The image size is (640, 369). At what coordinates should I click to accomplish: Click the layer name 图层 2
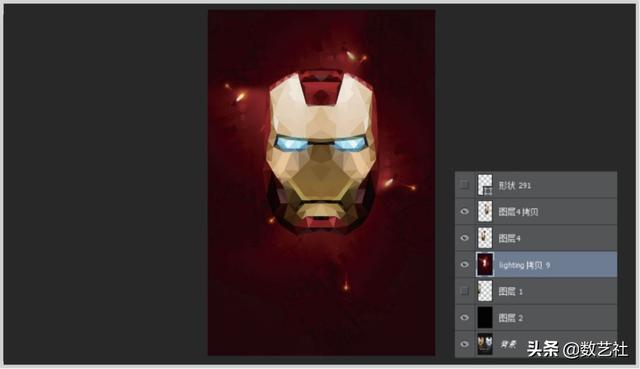coord(510,318)
